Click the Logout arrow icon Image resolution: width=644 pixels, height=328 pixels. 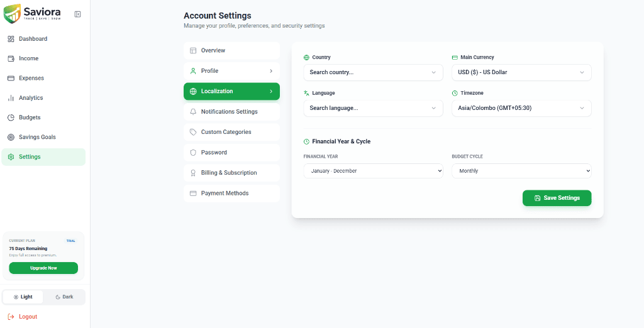coord(11,317)
